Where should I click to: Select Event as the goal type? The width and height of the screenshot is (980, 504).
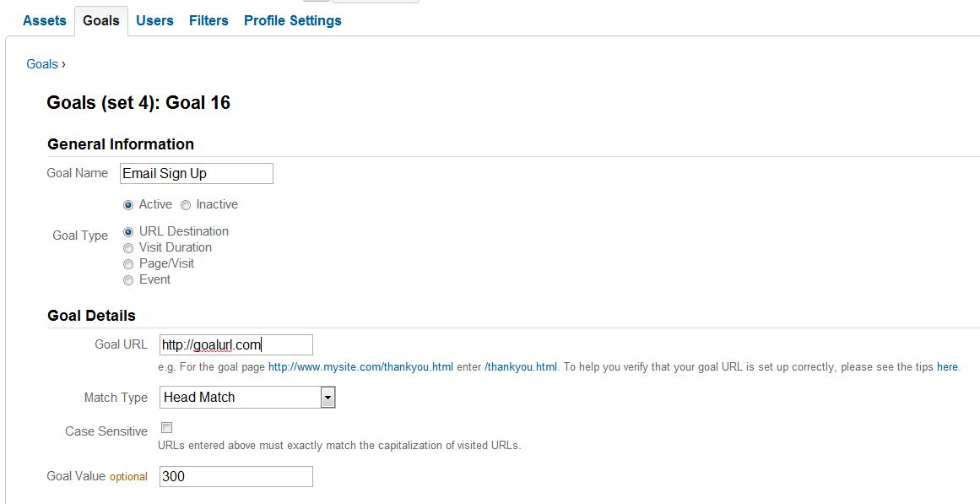coord(128,279)
